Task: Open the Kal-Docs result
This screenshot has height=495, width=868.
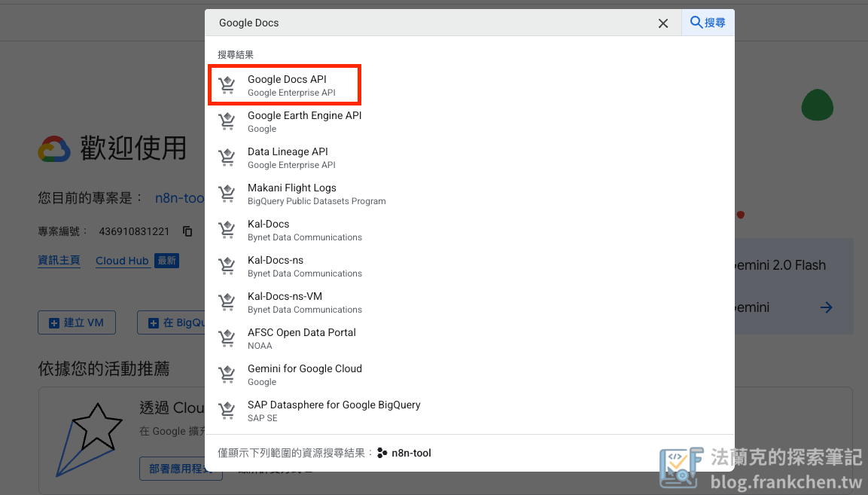Action: [470, 230]
